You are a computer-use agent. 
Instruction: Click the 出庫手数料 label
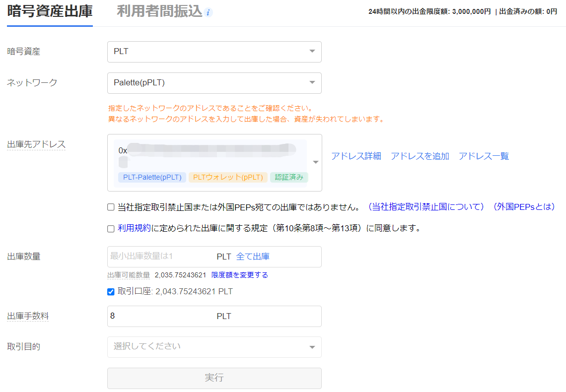[x=28, y=316]
